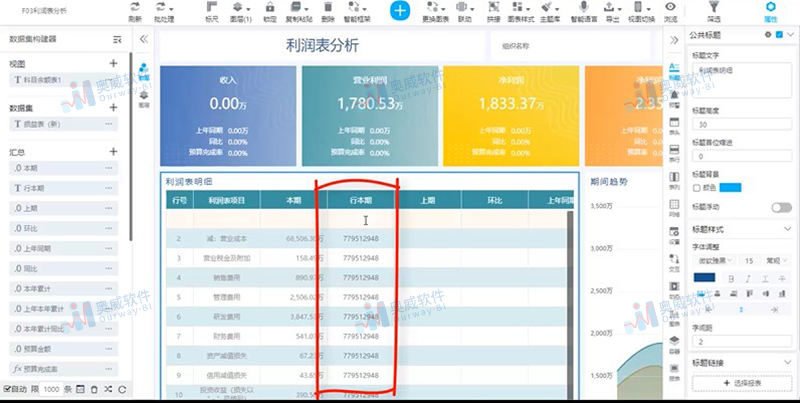Open the 微软雅黑 font family dropdown

pos(714,261)
